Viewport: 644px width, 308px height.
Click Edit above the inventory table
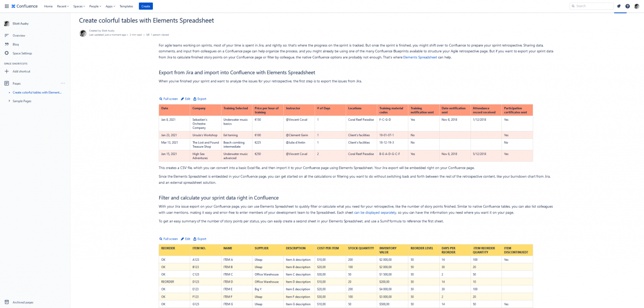[185, 239]
